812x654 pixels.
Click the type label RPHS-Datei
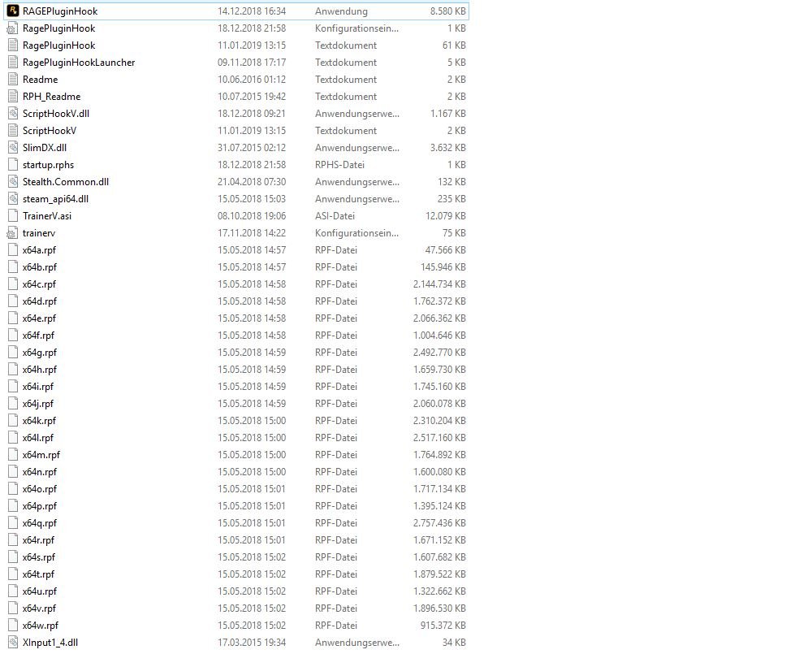point(339,165)
